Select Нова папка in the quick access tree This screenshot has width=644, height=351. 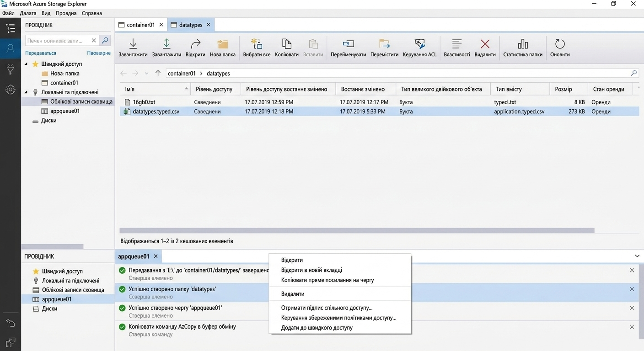pyautogui.click(x=64, y=73)
